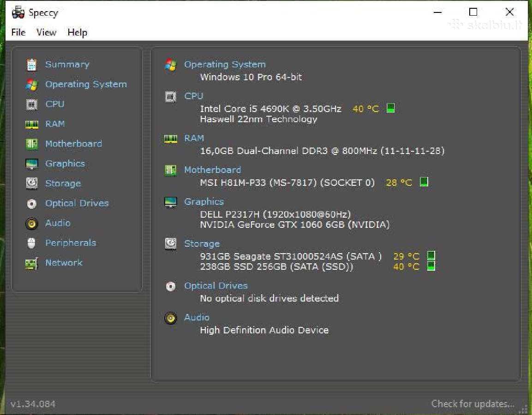Click the SSD 40 °C temperature reading

[x=406, y=267]
